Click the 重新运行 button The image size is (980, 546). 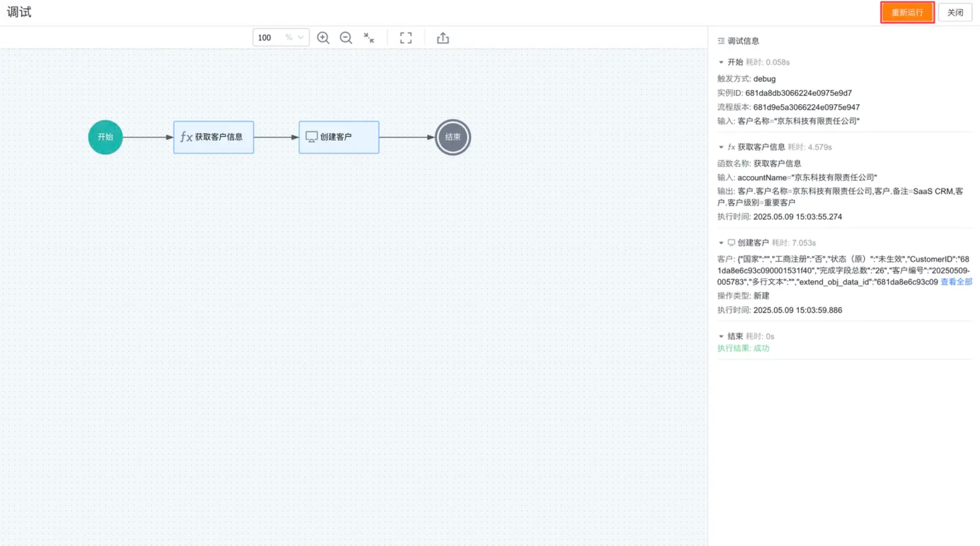(x=907, y=13)
